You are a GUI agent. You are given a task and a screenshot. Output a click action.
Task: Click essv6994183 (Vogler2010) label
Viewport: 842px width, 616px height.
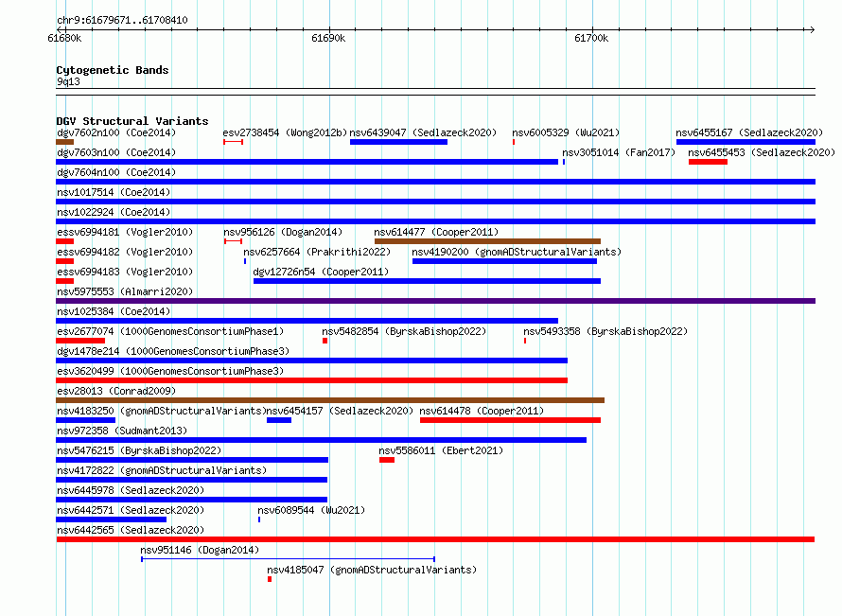tap(125, 272)
